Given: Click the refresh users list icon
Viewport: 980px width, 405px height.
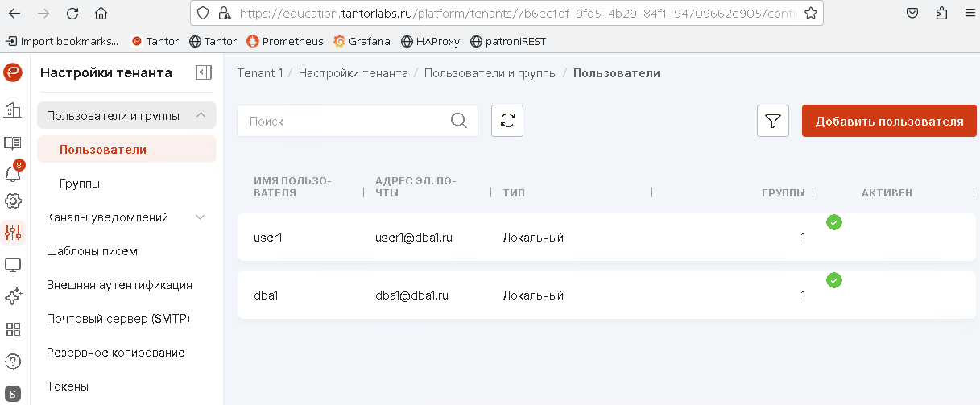Looking at the screenshot, I should tap(507, 121).
